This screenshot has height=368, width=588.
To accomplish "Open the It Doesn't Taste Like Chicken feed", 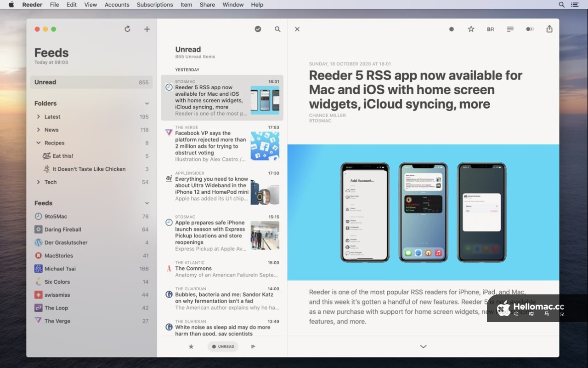I will (x=91, y=169).
